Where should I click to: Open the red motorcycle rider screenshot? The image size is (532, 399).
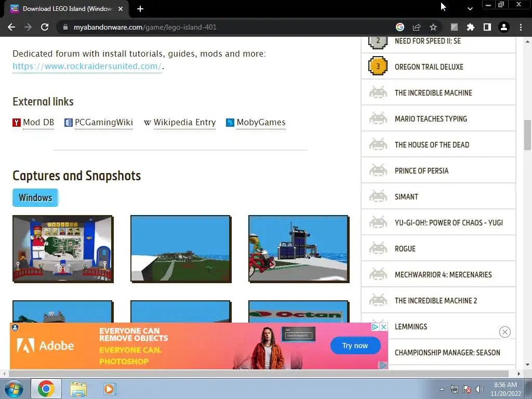coord(299,249)
